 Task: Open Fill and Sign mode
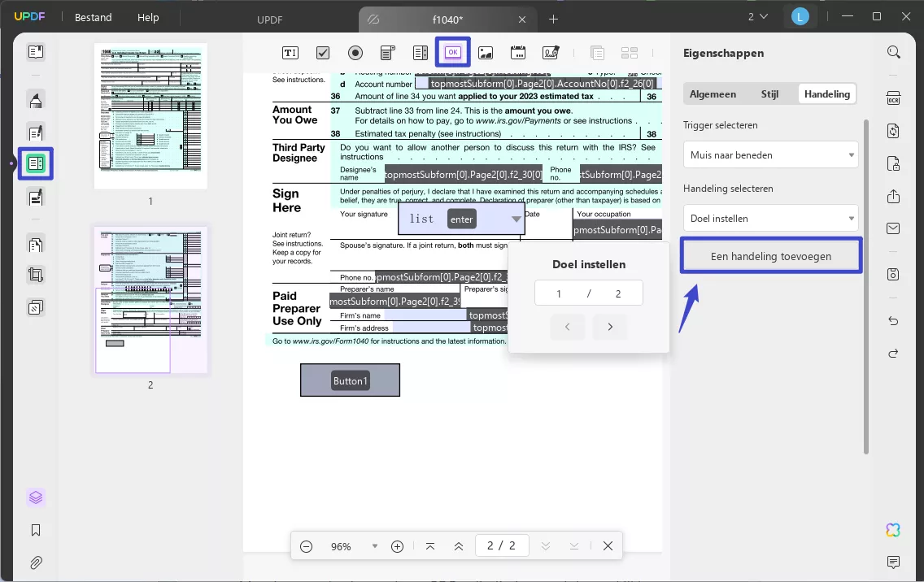tap(36, 197)
